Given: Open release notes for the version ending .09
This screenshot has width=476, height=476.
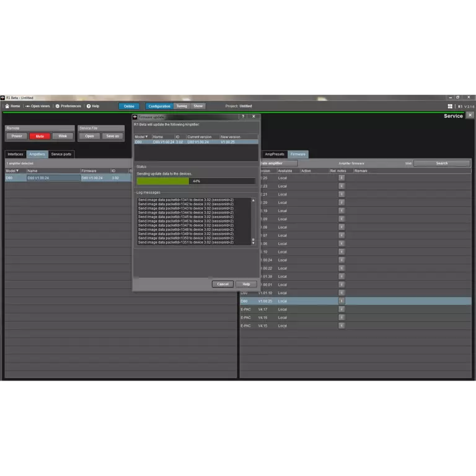Looking at the screenshot, I should click(x=342, y=219).
